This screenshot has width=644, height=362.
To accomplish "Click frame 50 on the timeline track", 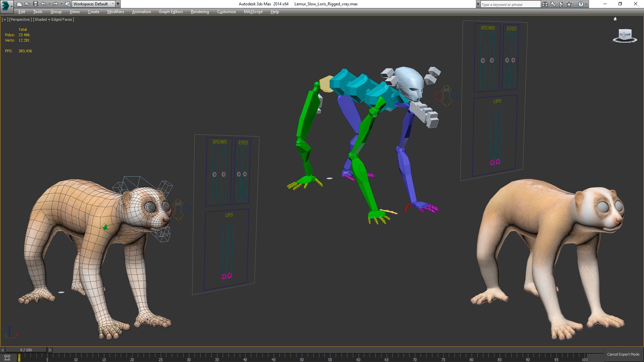I will coord(302,358).
